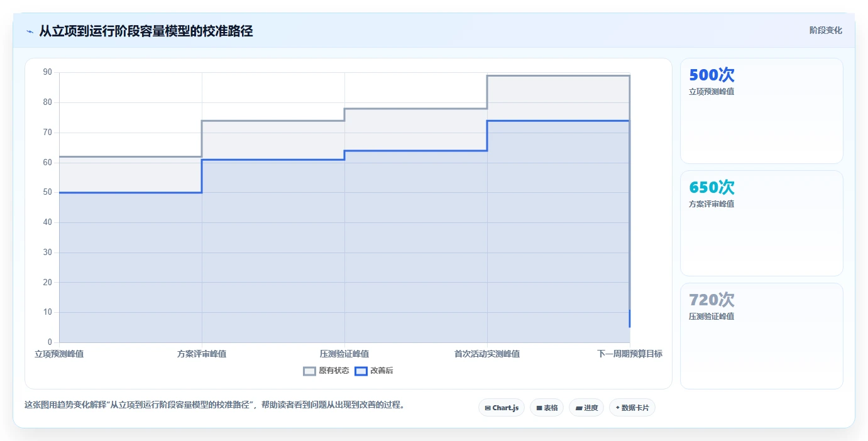Click the gray 原有状态 legend swatch
The width and height of the screenshot is (868, 441).
(x=309, y=371)
